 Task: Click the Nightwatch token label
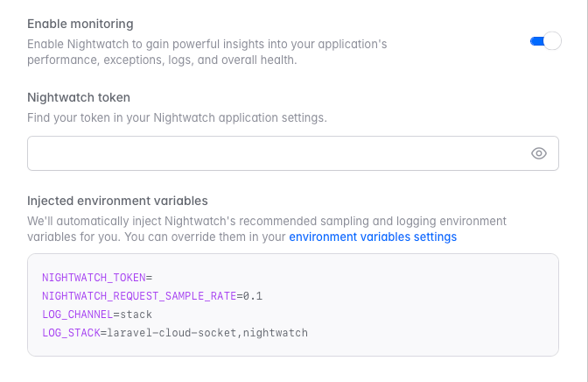pyautogui.click(x=79, y=97)
